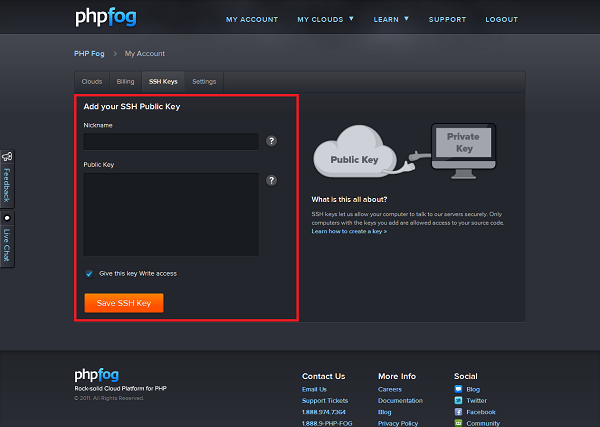Click the Feedback megaphone side tab

(7, 179)
